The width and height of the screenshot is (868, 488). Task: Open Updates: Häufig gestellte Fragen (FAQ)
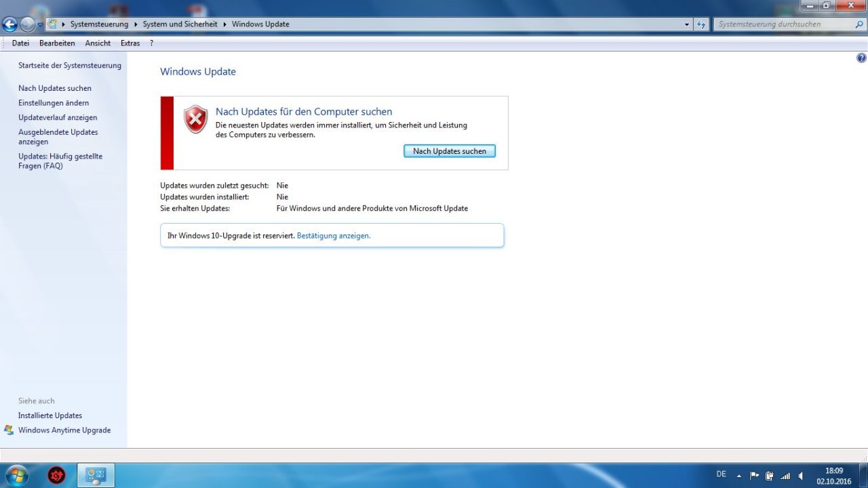tap(60, 161)
